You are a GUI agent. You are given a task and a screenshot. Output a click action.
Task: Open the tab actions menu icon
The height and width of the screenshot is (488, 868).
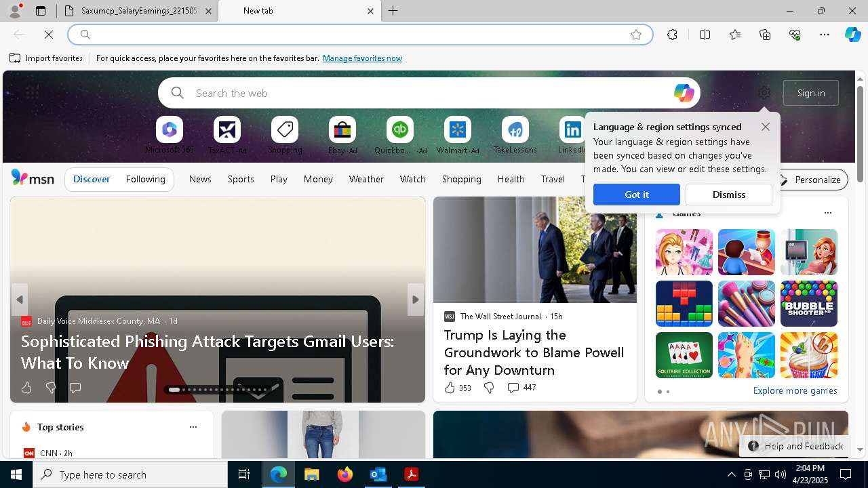click(x=41, y=11)
